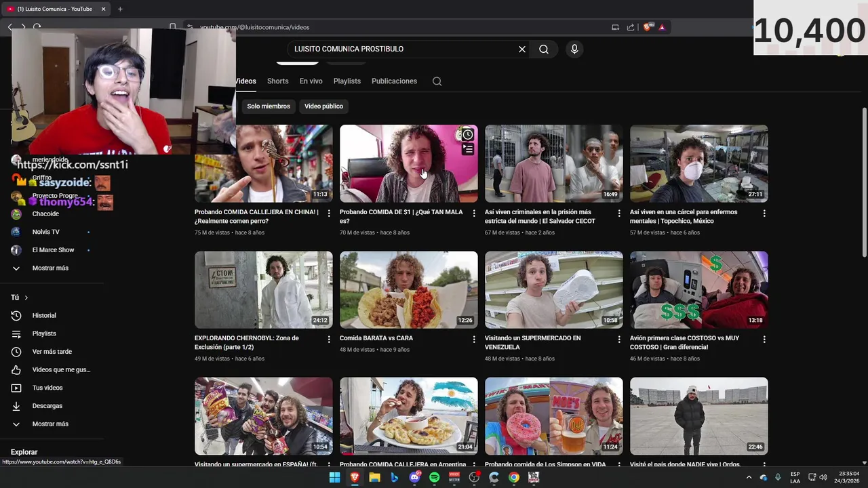Add $1 food video to queue

(468, 149)
